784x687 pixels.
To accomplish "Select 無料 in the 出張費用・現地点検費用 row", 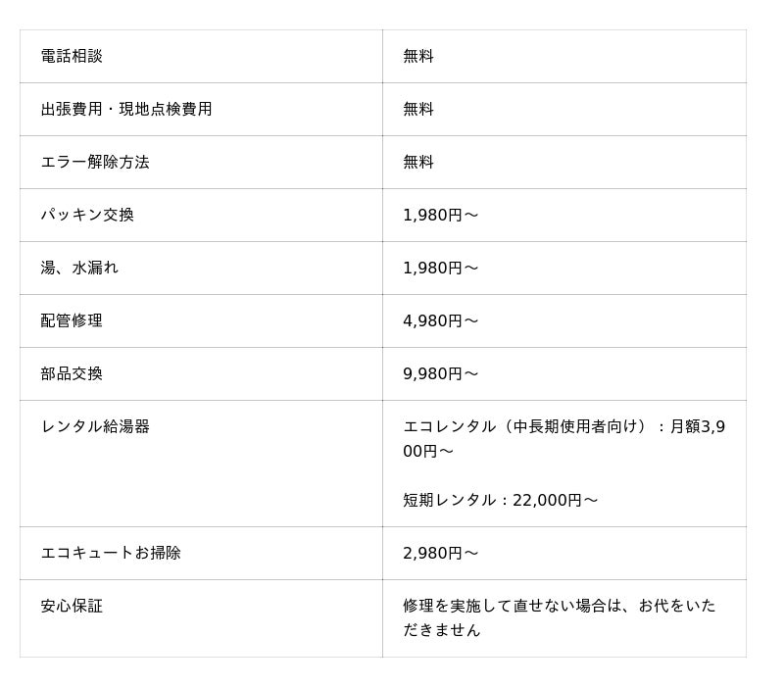I will [x=418, y=109].
